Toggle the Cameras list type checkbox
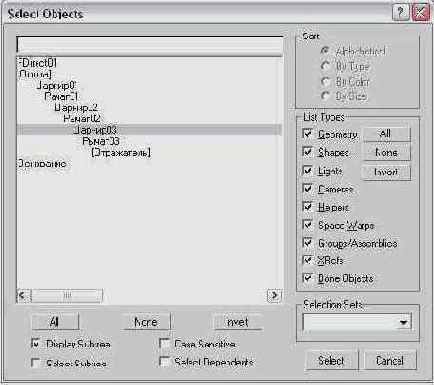The image size is (434, 385). [307, 189]
